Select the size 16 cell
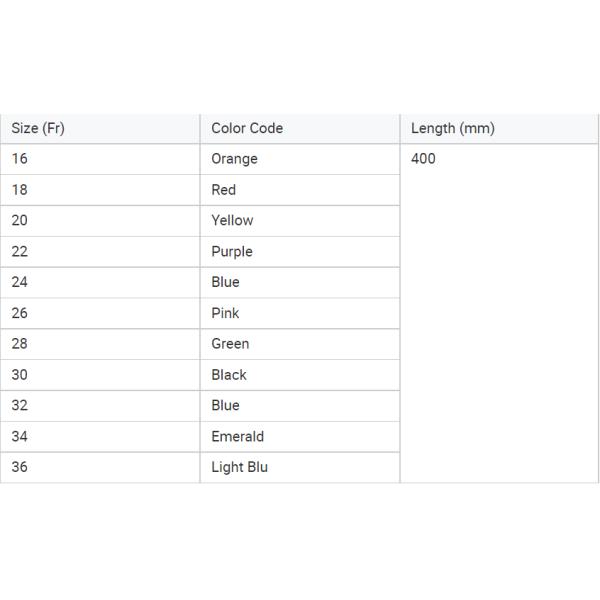 [x=20, y=159]
